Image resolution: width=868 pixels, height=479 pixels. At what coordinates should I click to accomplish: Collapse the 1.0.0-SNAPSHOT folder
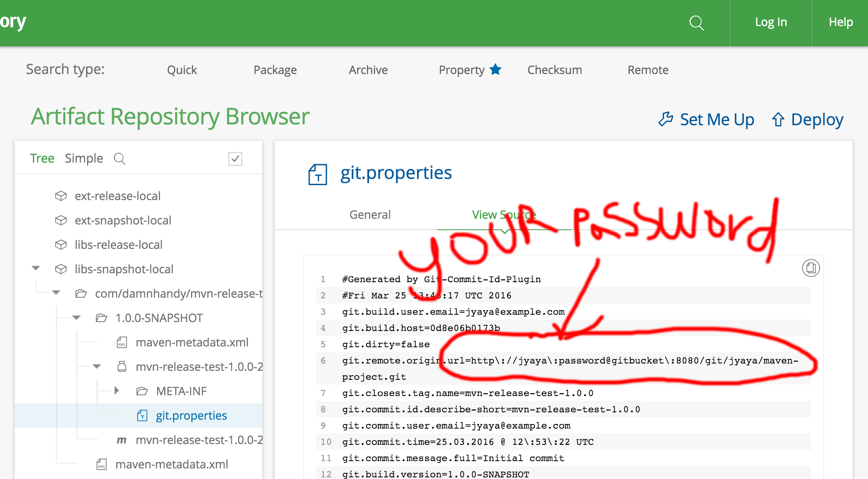[x=76, y=317]
